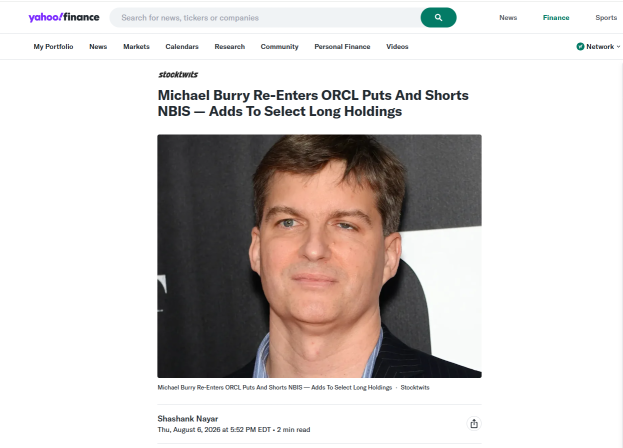Viewport: 623px width, 448px height.
Task: Go to top-bar Sports link
Action: [x=606, y=17]
